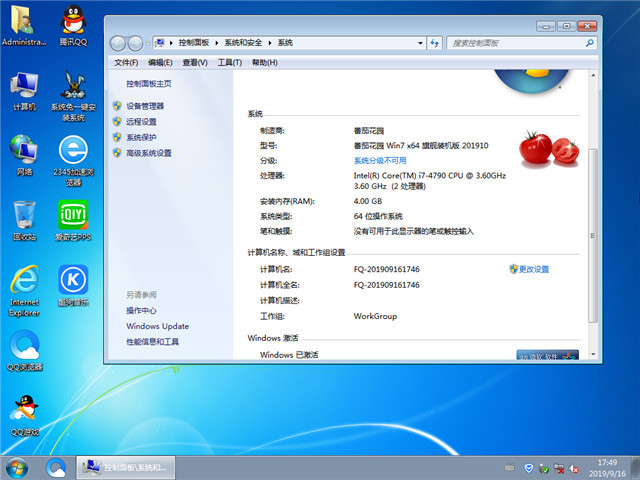This screenshot has width=640, height=480.
Task: Open 高级系统设置 in the left pane
Action: [x=149, y=153]
